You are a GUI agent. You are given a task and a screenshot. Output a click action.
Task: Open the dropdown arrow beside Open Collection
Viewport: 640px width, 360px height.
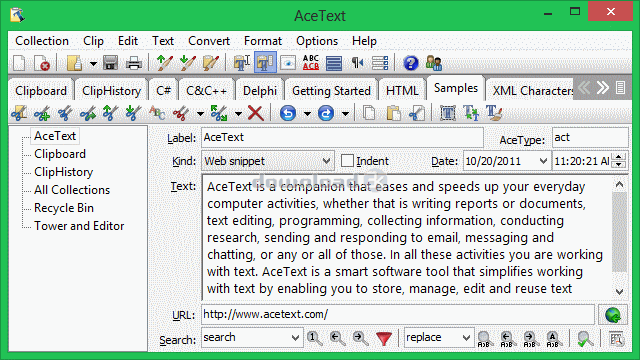93,64
